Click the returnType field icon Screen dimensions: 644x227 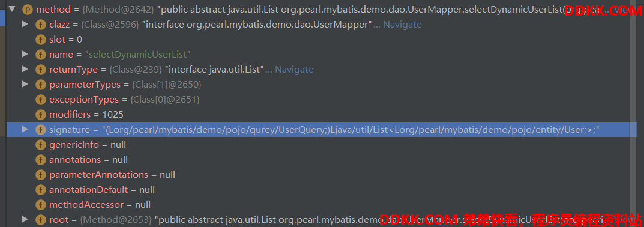tap(41, 70)
